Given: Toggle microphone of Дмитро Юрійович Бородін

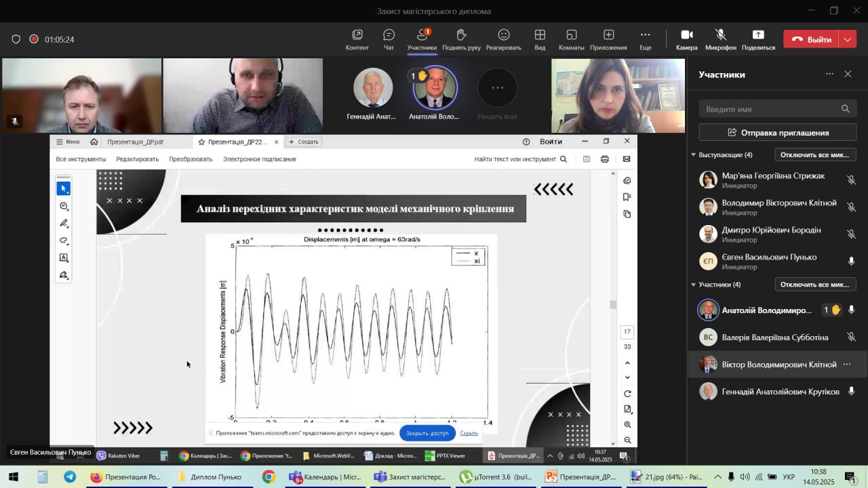Looking at the screenshot, I should coord(851,234).
